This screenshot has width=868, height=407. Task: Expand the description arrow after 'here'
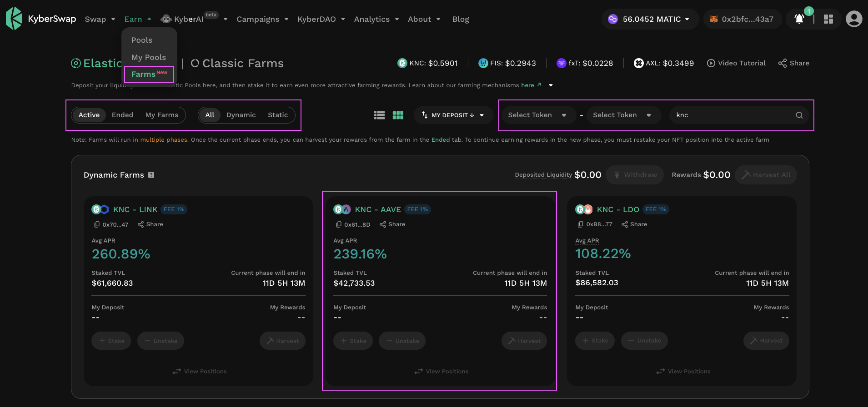tap(551, 85)
